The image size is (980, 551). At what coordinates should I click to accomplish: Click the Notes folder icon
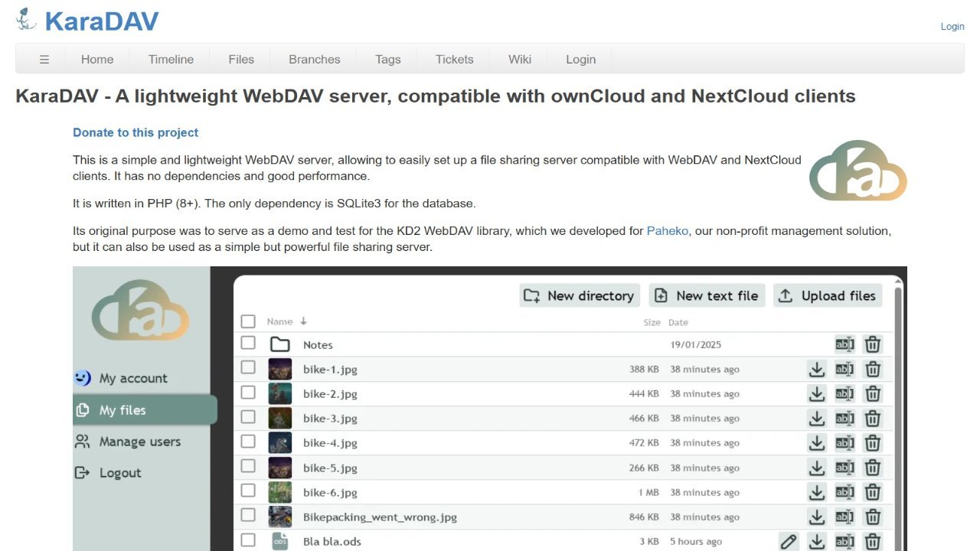pos(279,345)
